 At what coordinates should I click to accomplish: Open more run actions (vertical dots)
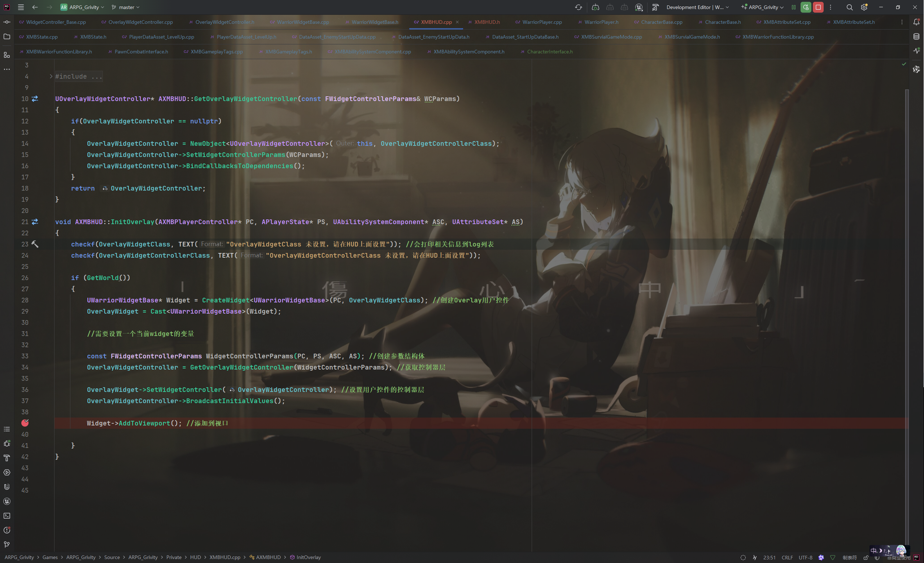pyautogui.click(x=831, y=7)
